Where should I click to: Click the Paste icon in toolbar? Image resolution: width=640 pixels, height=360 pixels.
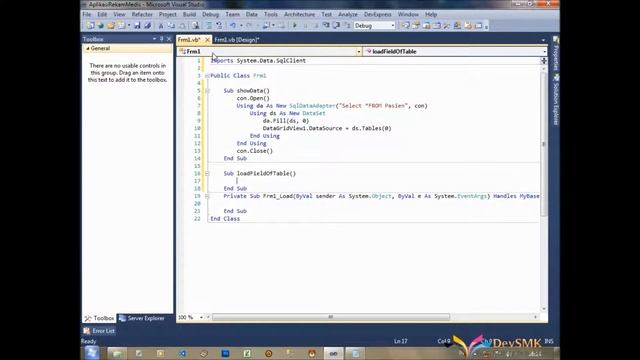tap(182, 26)
